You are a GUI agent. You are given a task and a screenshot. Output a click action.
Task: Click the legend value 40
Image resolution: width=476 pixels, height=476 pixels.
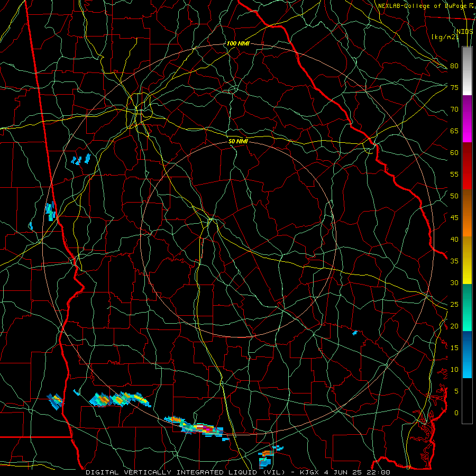tap(454, 239)
